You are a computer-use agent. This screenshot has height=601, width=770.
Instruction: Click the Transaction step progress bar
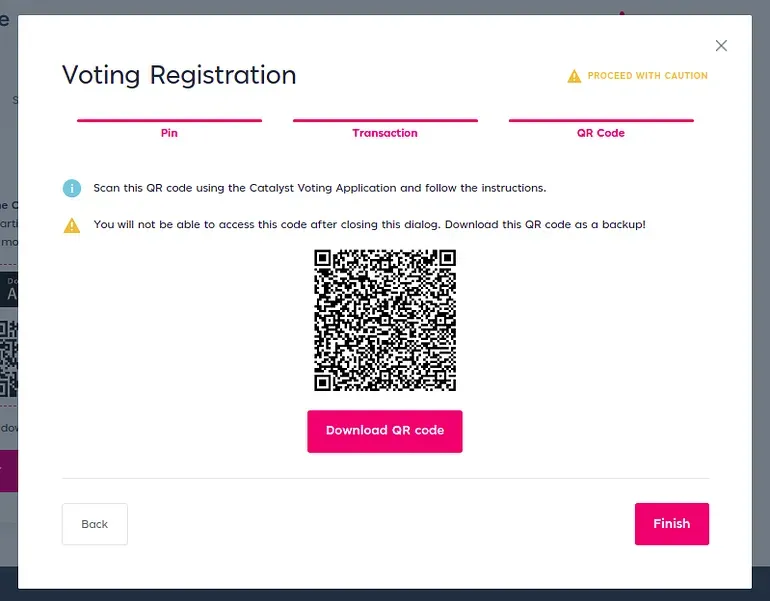click(385, 120)
